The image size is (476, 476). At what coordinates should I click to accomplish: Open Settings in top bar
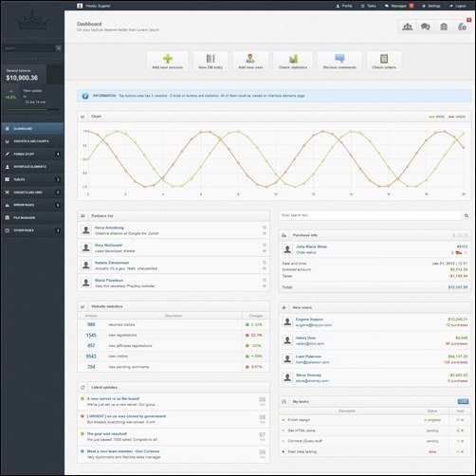431,6
